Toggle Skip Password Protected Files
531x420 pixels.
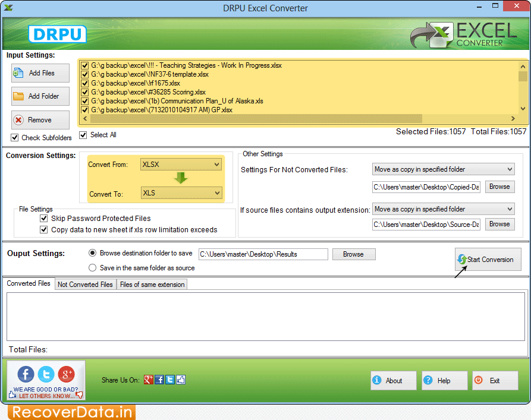(x=43, y=218)
